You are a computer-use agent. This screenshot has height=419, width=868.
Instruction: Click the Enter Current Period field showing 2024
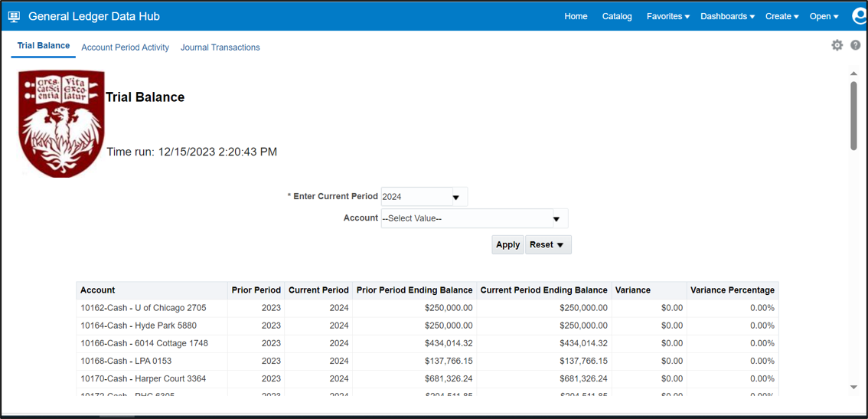(x=417, y=197)
